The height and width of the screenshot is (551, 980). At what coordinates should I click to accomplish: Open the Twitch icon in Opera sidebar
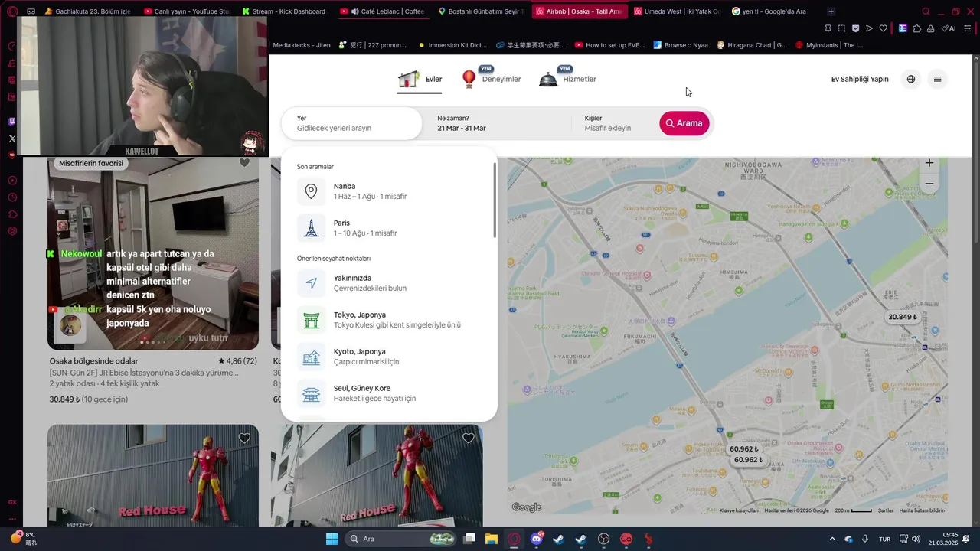(11, 121)
